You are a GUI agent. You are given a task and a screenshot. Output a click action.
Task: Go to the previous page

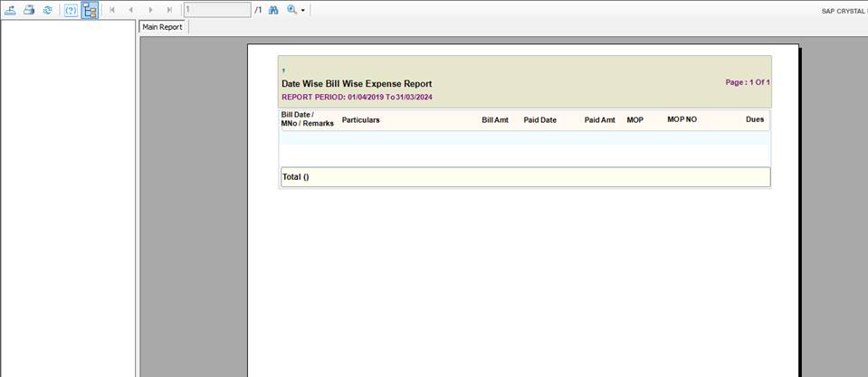tap(131, 10)
